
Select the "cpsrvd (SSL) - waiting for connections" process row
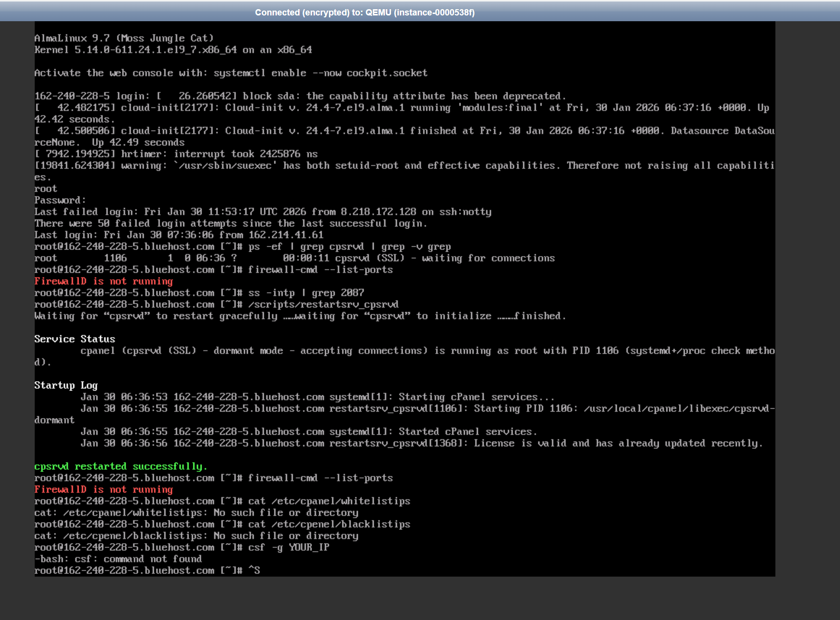coord(295,258)
